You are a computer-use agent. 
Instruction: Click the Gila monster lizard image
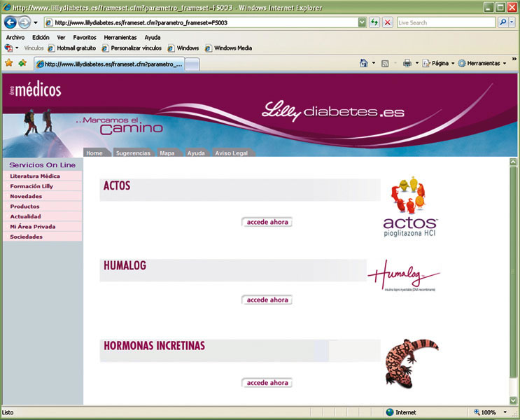[x=412, y=363]
